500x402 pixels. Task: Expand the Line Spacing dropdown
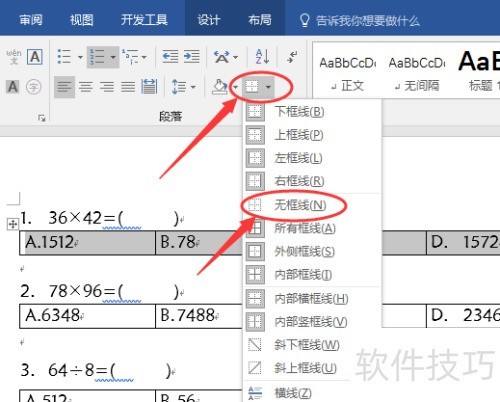(x=193, y=87)
